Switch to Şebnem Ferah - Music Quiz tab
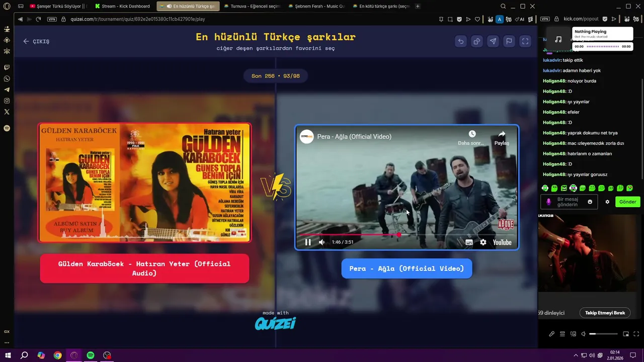Screen dimensions: 644x362 point(316,6)
